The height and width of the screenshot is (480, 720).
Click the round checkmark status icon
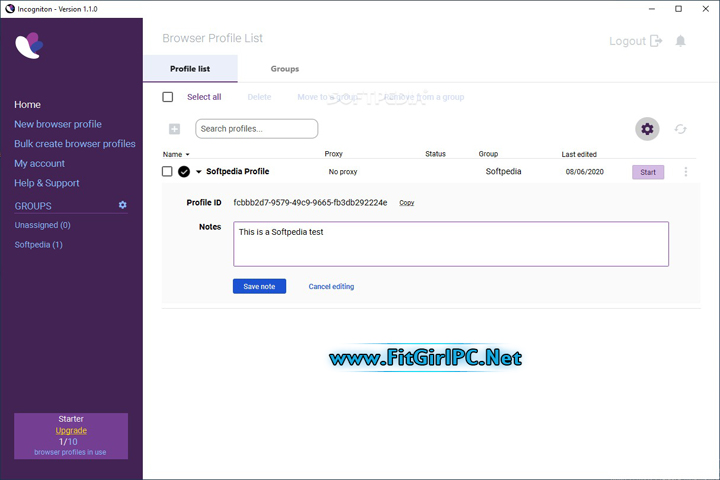pyautogui.click(x=184, y=171)
